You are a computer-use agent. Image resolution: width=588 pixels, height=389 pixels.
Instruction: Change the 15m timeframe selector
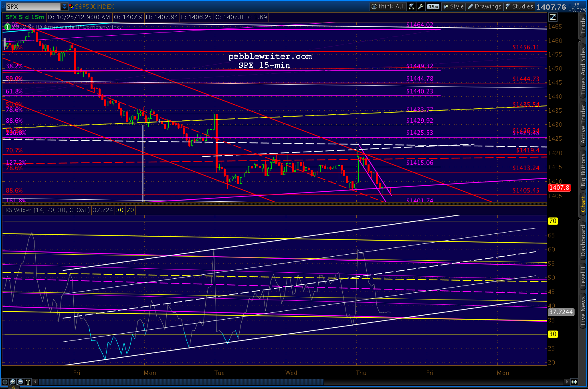433,6
